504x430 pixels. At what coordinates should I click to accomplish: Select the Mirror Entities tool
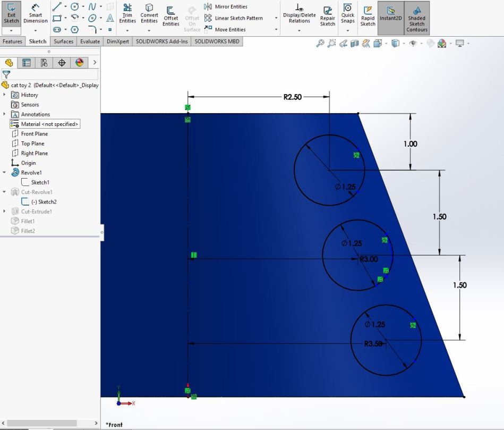[225, 7]
